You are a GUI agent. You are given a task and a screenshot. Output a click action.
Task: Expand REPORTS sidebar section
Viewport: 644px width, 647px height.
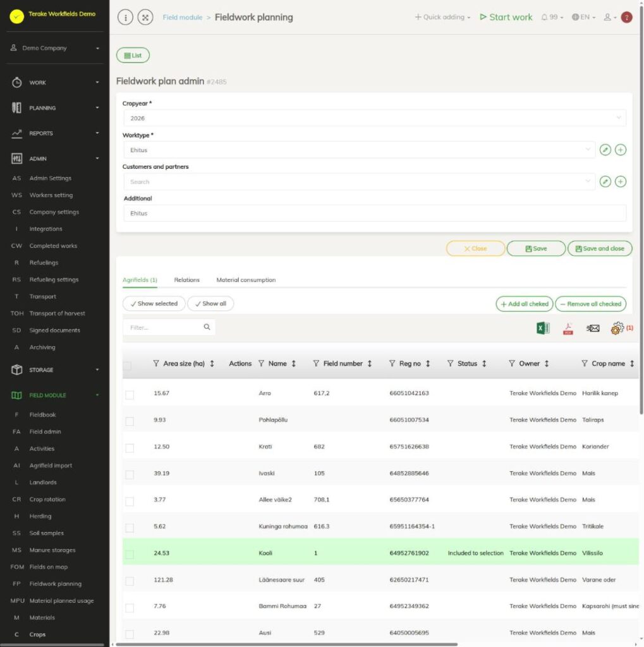55,133
